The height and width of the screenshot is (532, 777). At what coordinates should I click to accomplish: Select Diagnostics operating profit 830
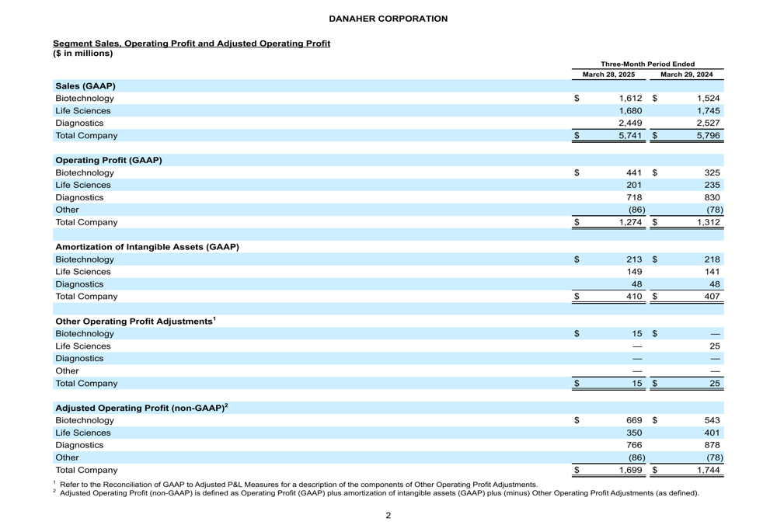tap(713, 197)
